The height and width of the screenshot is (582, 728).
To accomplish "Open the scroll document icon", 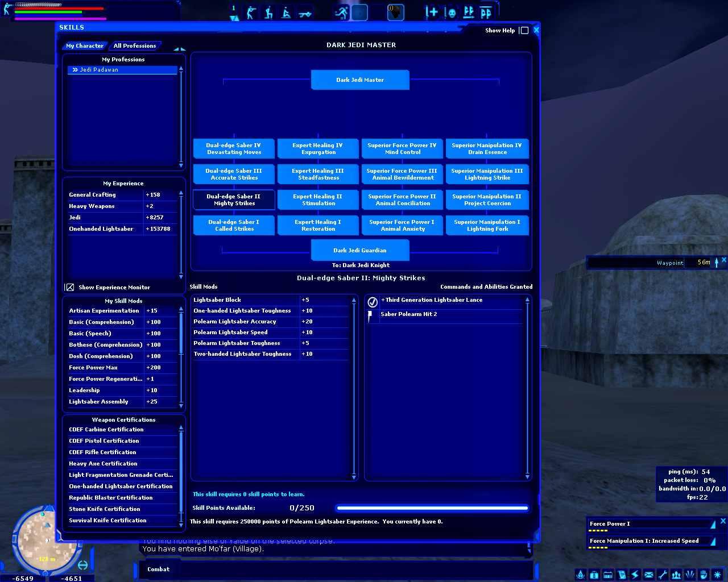I will coord(622,575).
